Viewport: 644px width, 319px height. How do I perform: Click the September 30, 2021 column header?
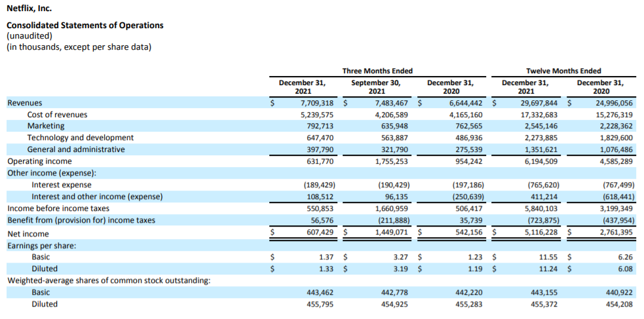pyautogui.click(x=376, y=86)
